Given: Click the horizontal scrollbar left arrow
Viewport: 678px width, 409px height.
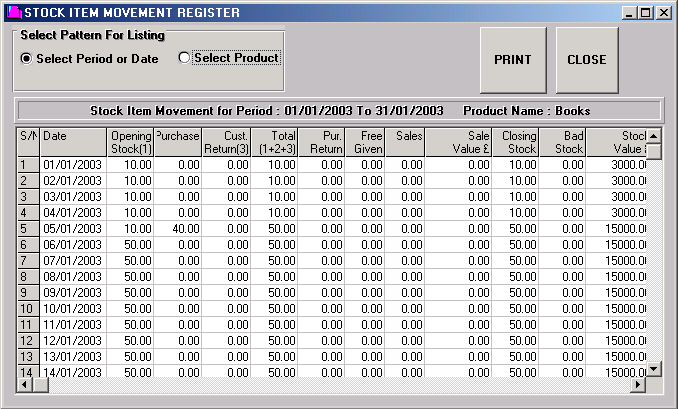Looking at the screenshot, I should pos(24,385).
